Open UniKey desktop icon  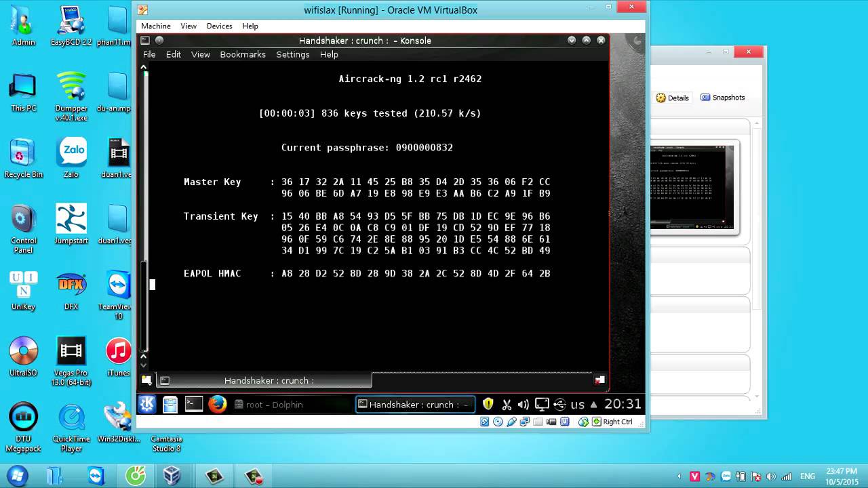(x=24, y=291)
